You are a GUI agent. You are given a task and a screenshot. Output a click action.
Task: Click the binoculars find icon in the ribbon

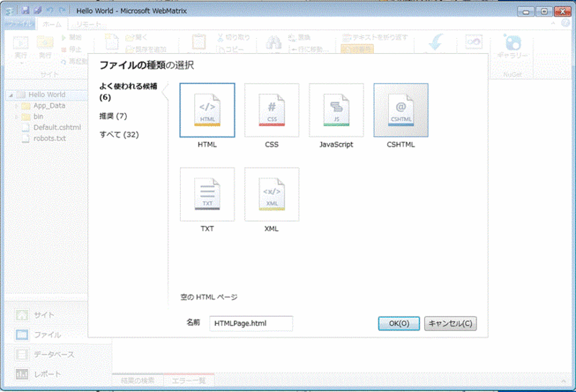pyautogui.click(x=274, y=42)
